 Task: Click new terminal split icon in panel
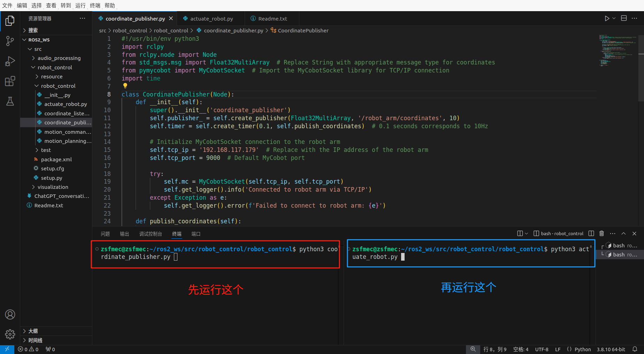coord(520,233)
